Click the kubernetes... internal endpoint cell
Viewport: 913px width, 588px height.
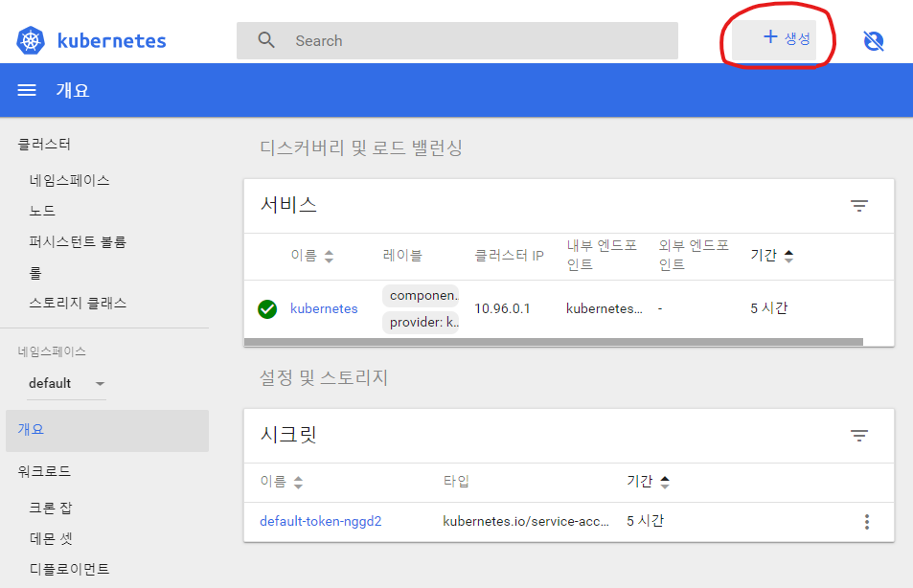(x=605, y=308)
